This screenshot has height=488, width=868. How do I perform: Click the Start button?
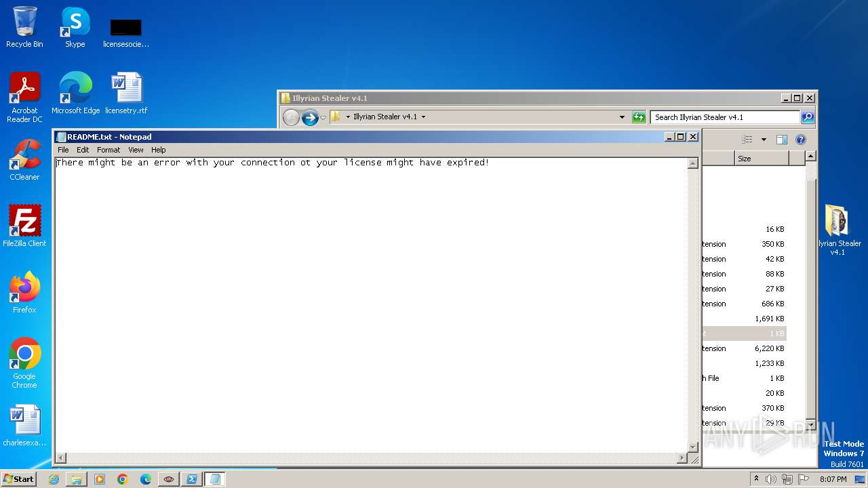coord(18,479)
